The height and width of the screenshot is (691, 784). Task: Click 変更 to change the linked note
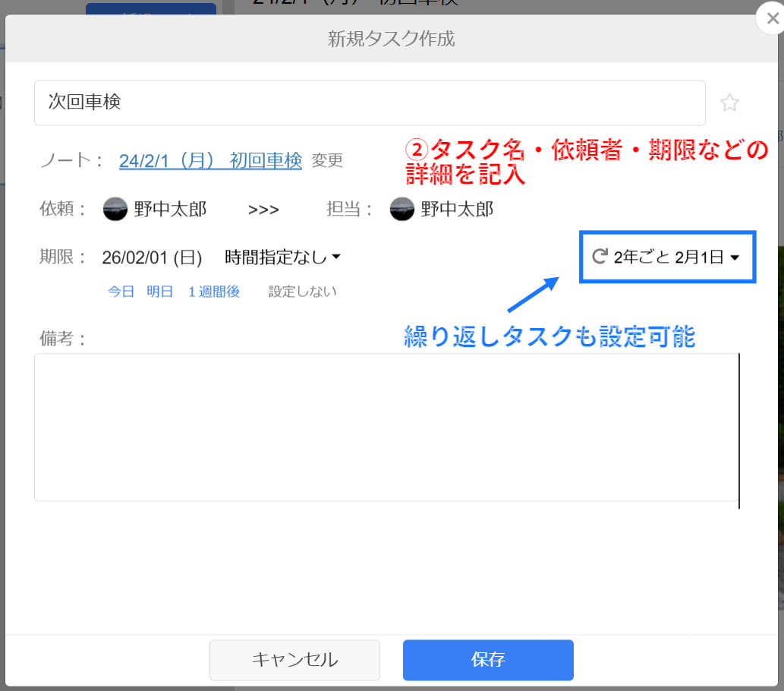tap(327, 161)
